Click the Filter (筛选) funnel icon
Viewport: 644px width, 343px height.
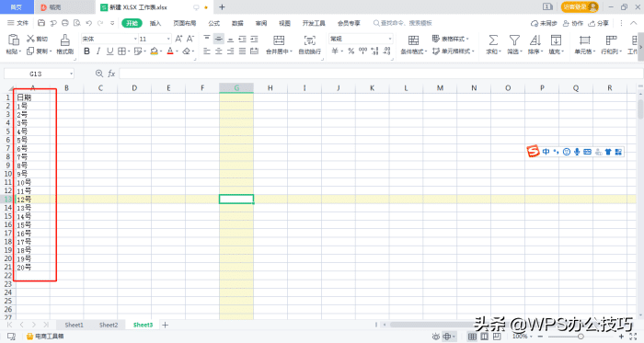point(514,40)
